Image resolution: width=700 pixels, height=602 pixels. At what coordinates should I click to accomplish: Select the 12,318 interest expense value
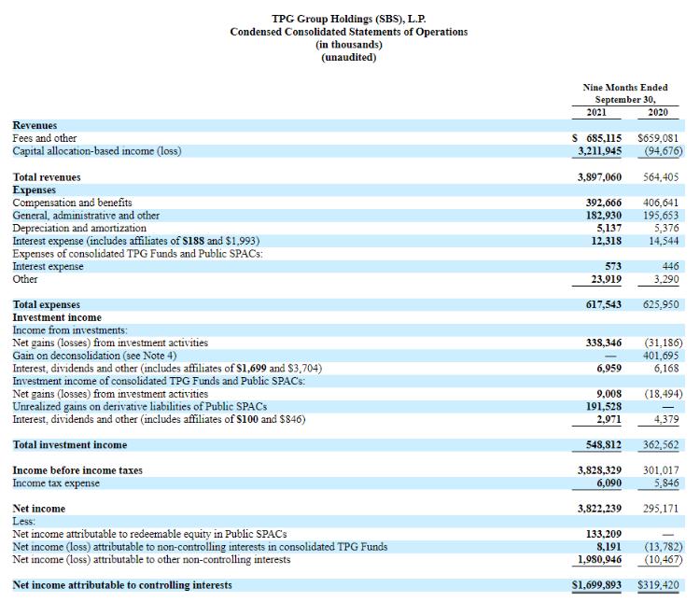(x=607, y=241)
